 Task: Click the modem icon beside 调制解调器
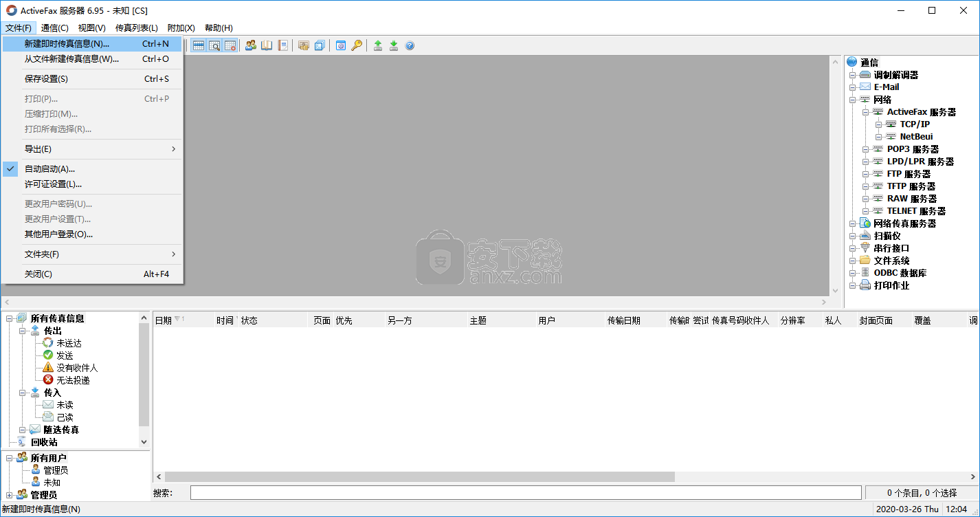[865, 75]
